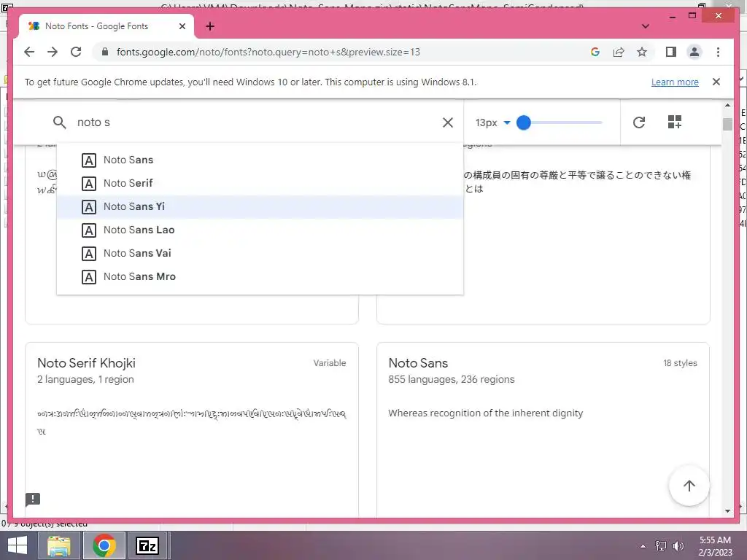747x560 pixels.
Task: Choose the Noto Serif suggestion
Action: 260,183
